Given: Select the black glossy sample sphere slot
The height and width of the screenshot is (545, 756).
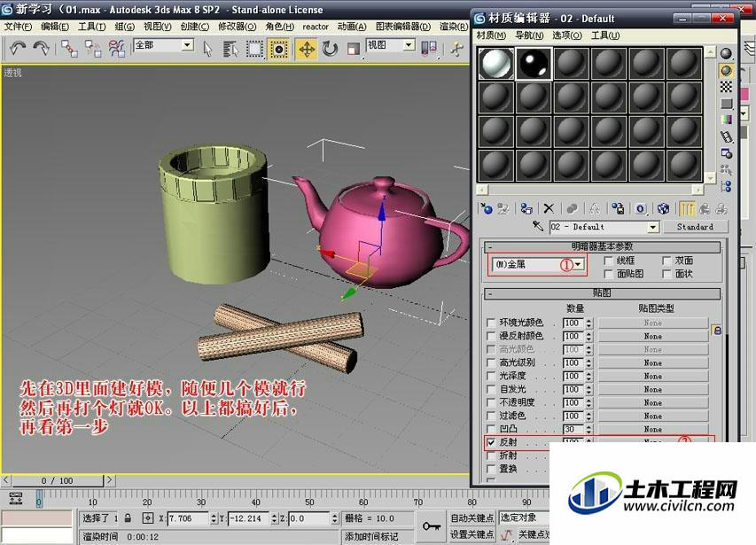Looking at the screenshot, I should pyautogui.click(x=534, y=63).
